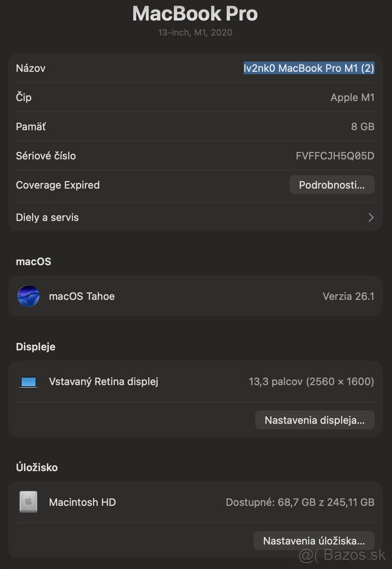Click the Macintosh HD drive icon
The image size is (392, 569).
point(28,502)
